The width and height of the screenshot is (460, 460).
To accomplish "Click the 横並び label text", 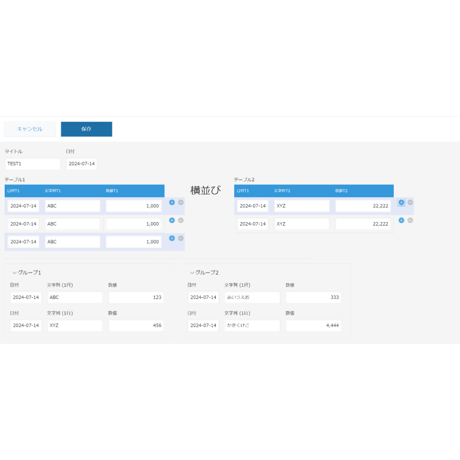I will pos(205,190).
